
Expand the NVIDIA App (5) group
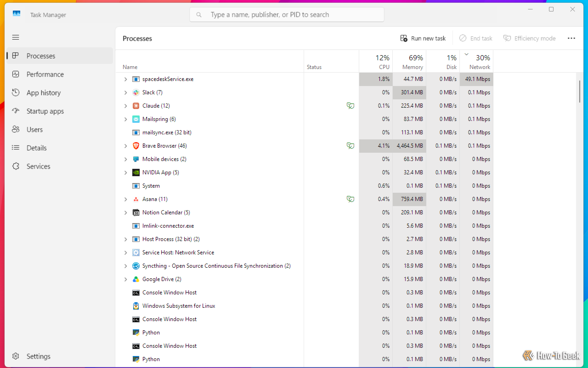click(x=126, y=173)
